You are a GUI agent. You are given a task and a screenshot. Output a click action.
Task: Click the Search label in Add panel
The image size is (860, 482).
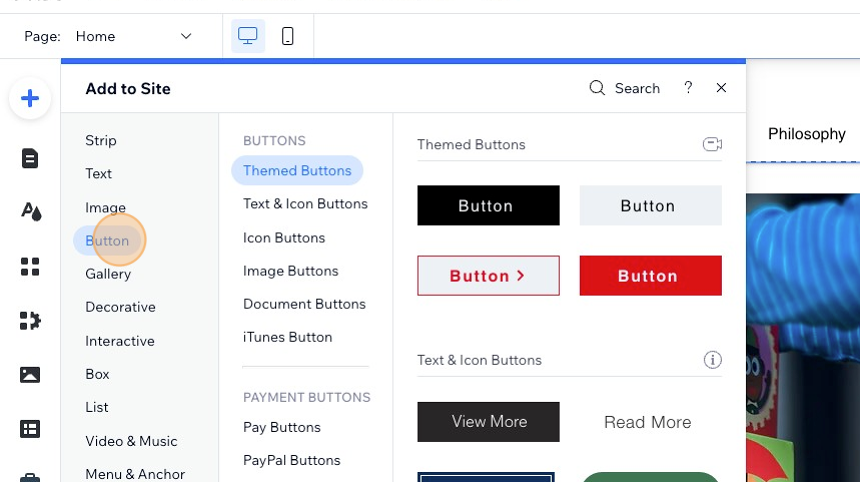[x=637, y=88]
